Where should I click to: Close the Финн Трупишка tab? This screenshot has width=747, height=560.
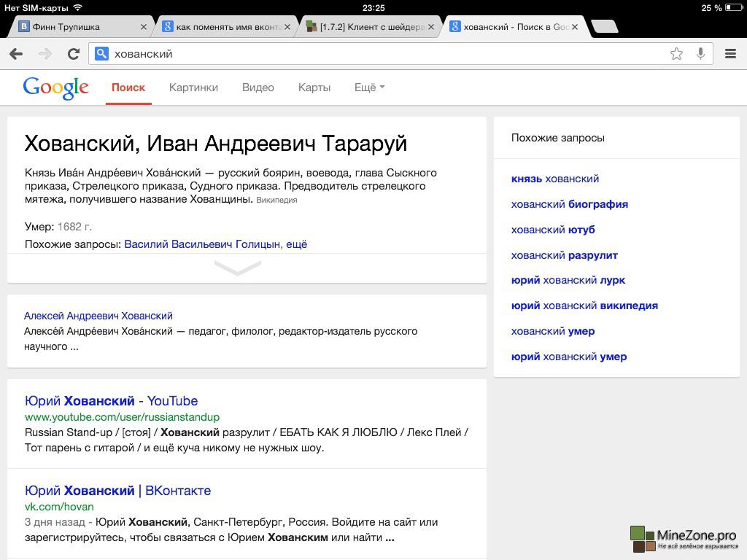tap(143, 27)
